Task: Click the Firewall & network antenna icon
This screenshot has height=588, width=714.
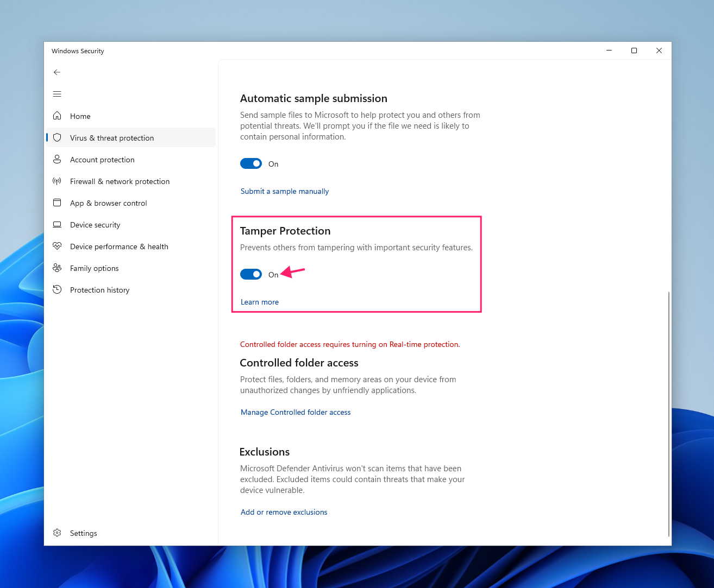Action: point(57,181)
